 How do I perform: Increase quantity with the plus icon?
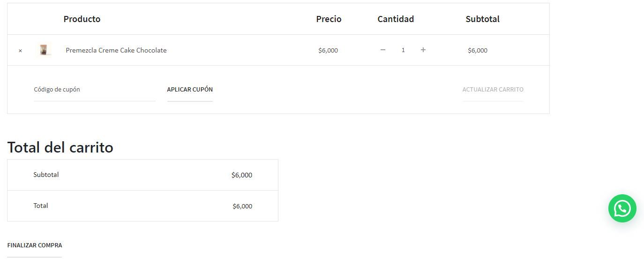(x=423, y=50)
